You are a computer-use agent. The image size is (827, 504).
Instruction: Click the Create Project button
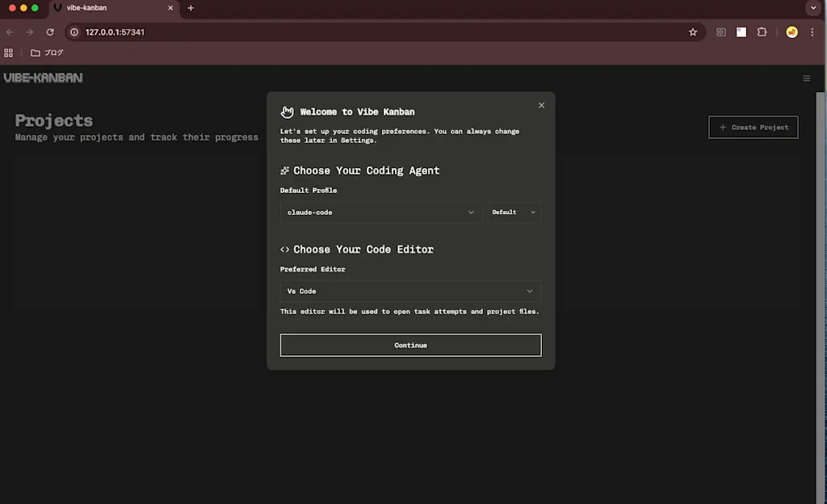click(x=754, y=127)
